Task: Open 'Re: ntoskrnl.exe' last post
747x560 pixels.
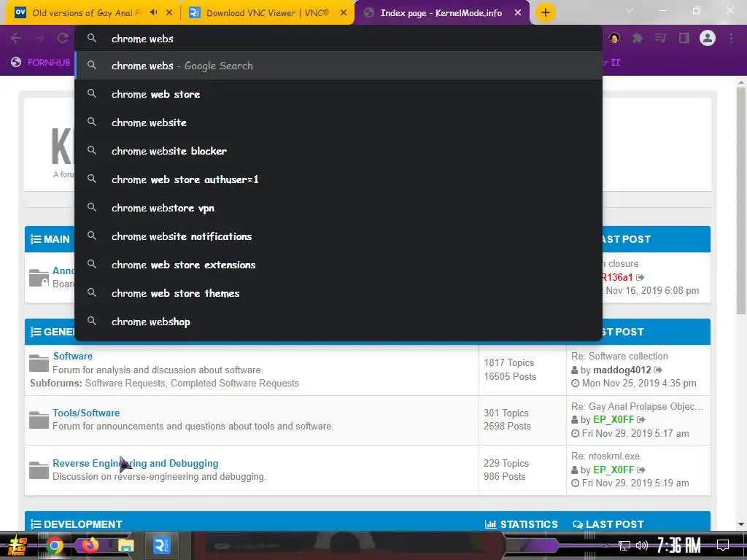Action: coord(605,456)
